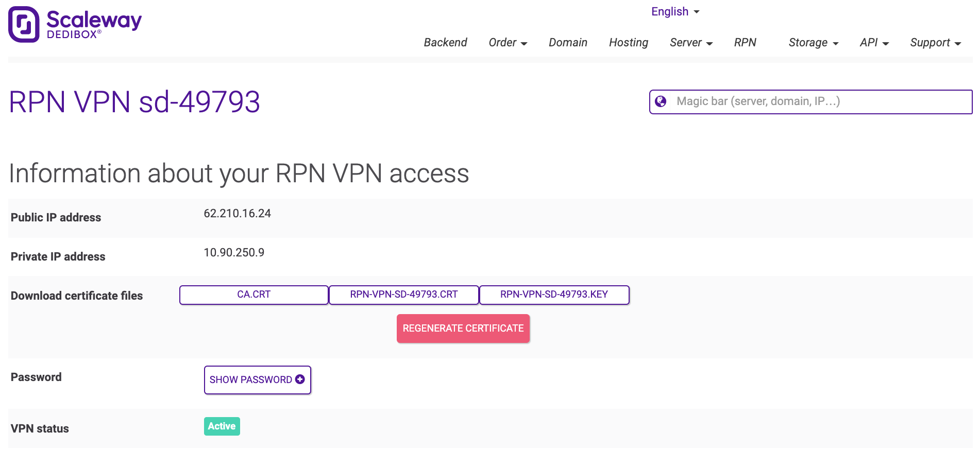Expand the API dropdown menu
Viewport: 980px width, 449px height.
pyautogui.click(x=874, y=43)
